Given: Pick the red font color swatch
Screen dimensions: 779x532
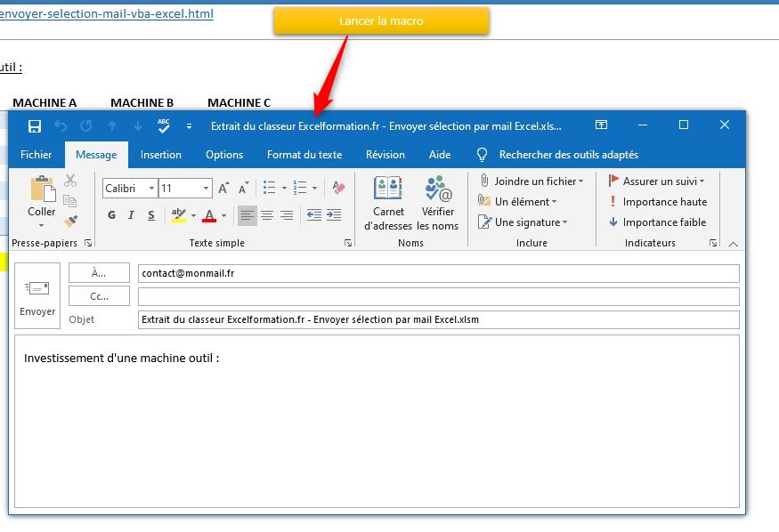Looking at the screenshot, I should 207,215.
